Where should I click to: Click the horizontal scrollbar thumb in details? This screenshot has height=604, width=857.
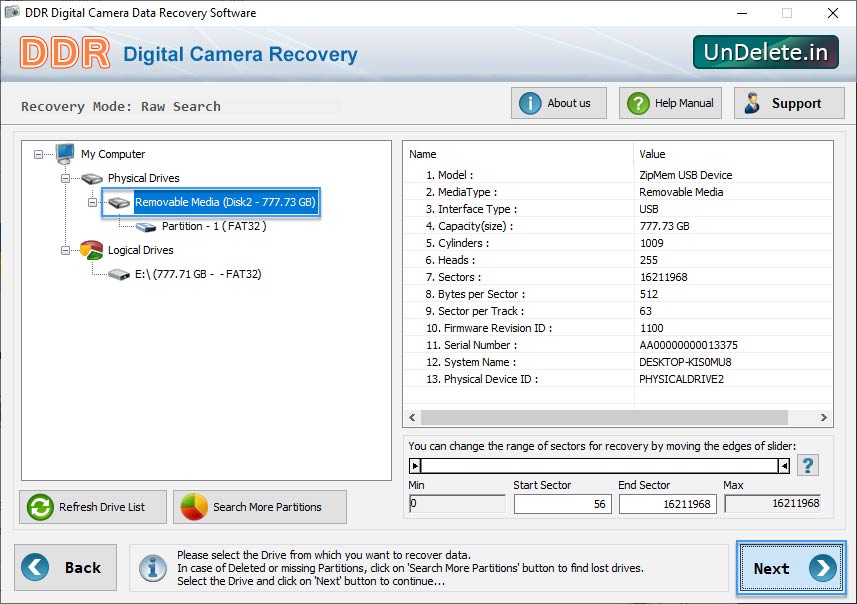tap(604, 418)
